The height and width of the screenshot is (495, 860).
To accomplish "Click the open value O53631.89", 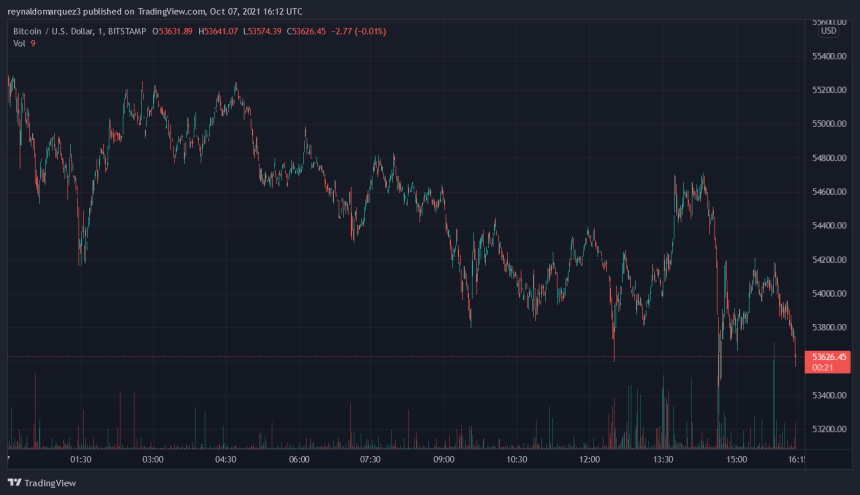I will 173,32.
